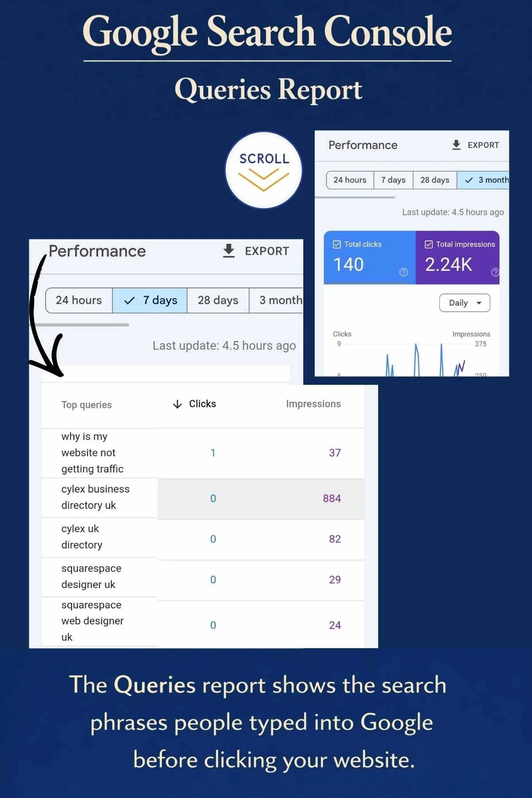Screen dimensions: 532x798
Task: Select the 3 months tab in left panel
Action: click(x=276, y=300)
